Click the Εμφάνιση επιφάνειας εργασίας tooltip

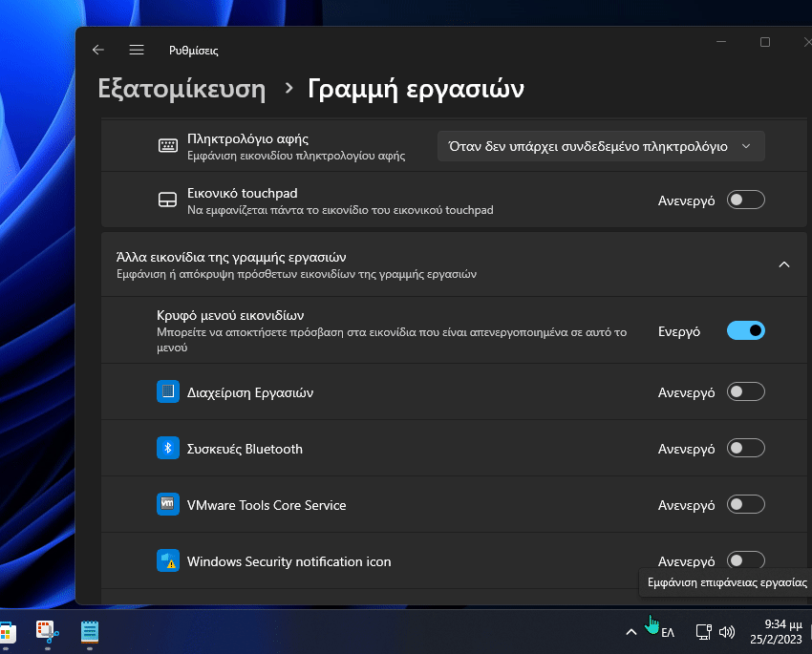pyautogui.click(x=726, y=582)
